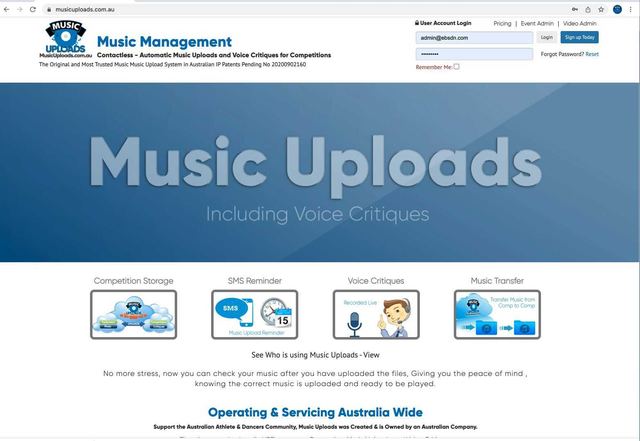This screenshot has height=441, width=640.
Task: Click the Operating & Servicing Australia Wide heading
Action: tap(315, 412)
